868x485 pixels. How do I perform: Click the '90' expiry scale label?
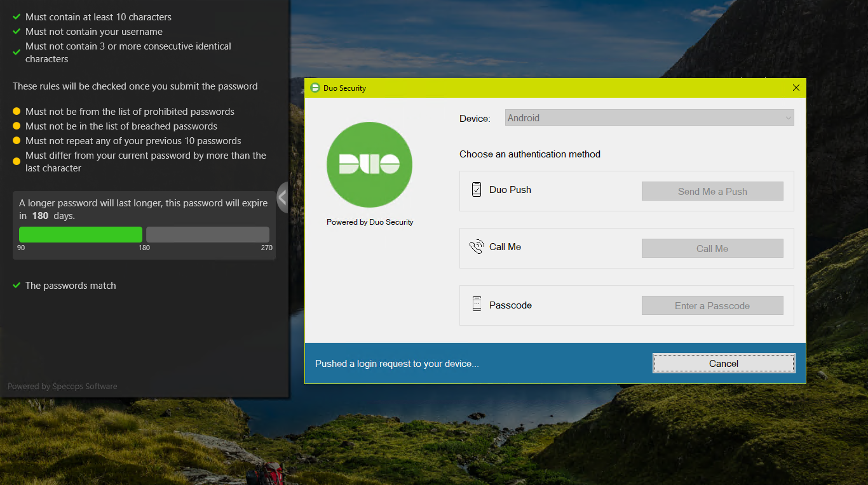(x=21, y=248)
